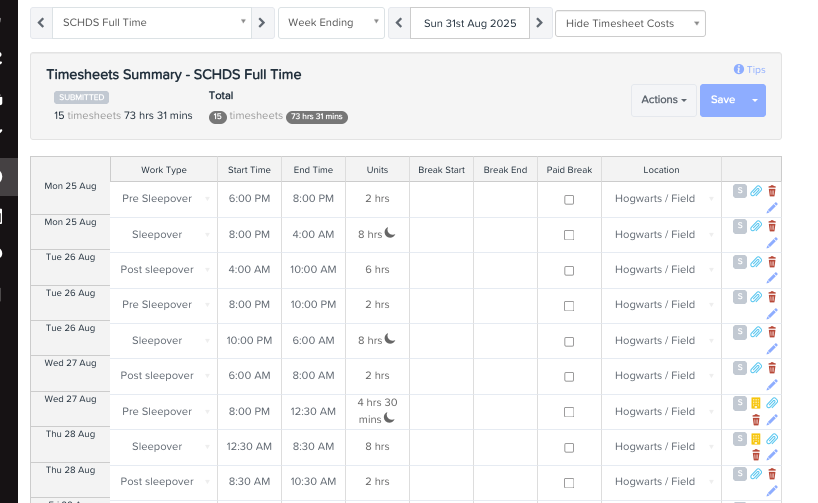
Task: Open the Hide Timesheet Costs dropdown
Action: pyautogui.click(x=630, y=23)
